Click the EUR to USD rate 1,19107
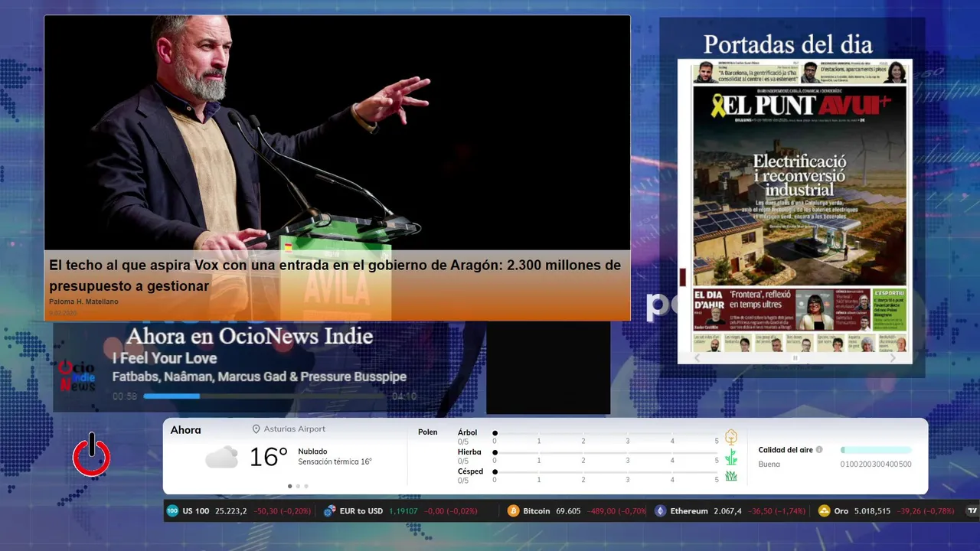 403,510
